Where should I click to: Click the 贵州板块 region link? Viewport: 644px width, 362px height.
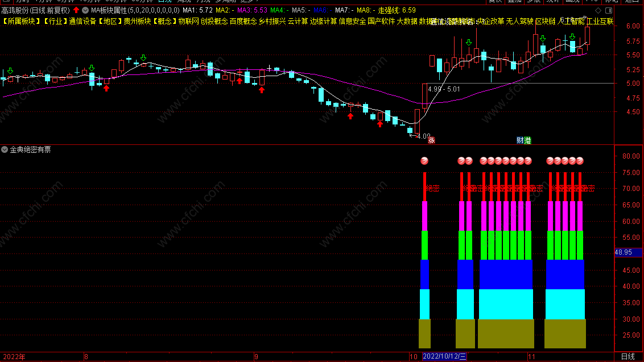pos(137,21)
